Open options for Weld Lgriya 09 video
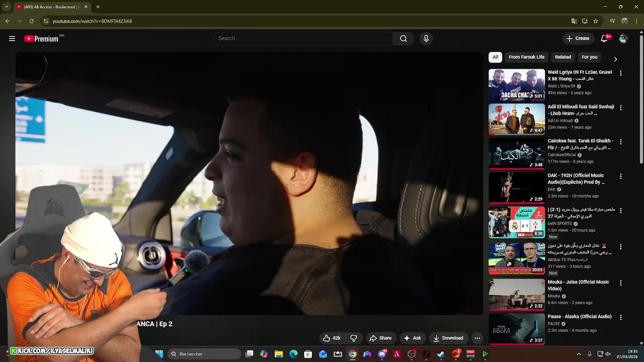 coord(621,73)
